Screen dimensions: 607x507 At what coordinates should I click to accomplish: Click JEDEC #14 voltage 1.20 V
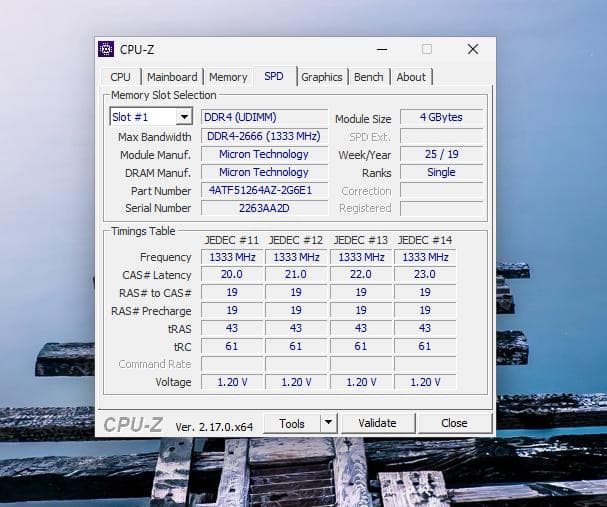point(425,382)
